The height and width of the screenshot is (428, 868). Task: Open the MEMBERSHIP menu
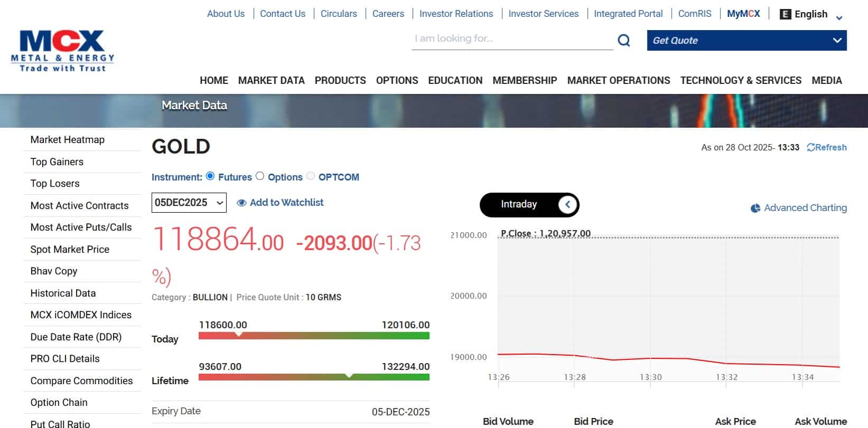tap(525, 80)
